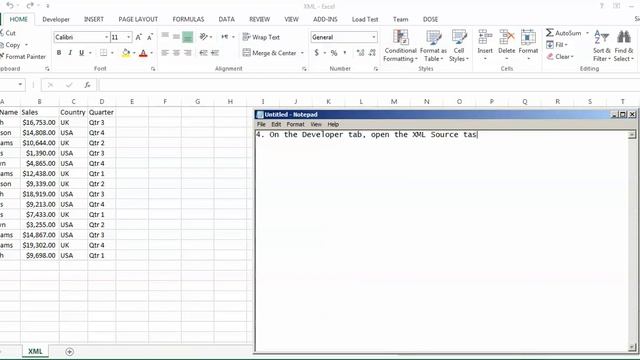Viewport: 640px width, 360px height.
Task: Increase decimal places icon
Action: 360,53
